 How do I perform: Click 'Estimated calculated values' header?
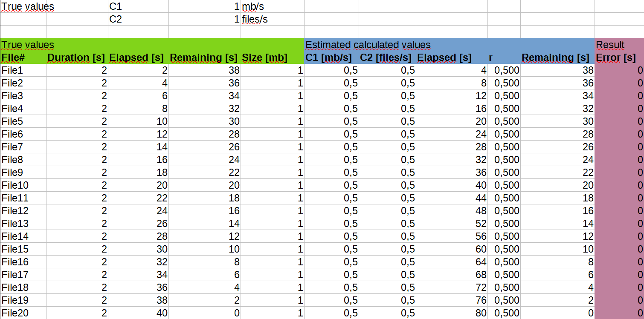(x=368, y=45)
